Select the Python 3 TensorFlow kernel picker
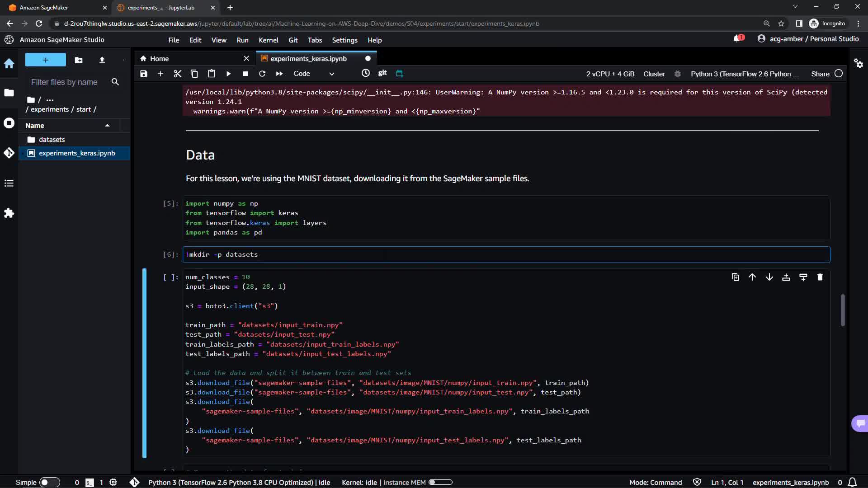The image size is (868, 488). coord(744,74)
